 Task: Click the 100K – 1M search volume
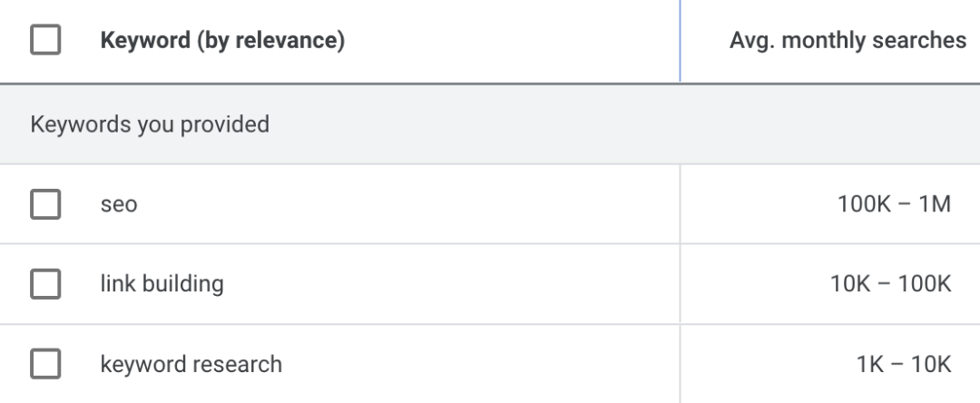894,204
